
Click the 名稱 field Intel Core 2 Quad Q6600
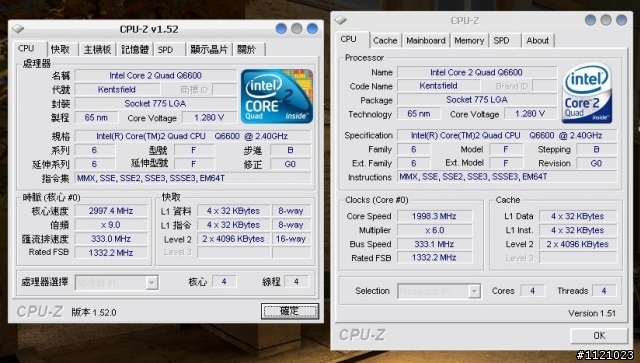pos(156,76)
